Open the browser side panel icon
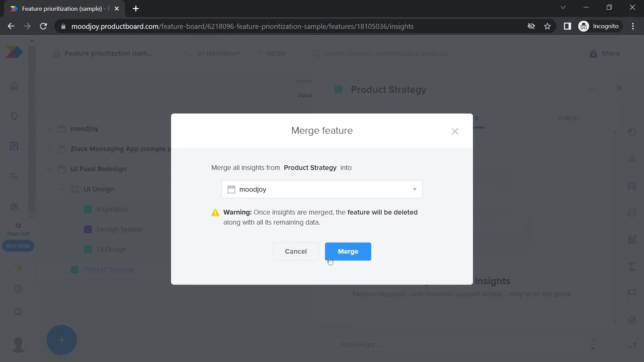Screen dimensions: 644x362 [568, 26]
